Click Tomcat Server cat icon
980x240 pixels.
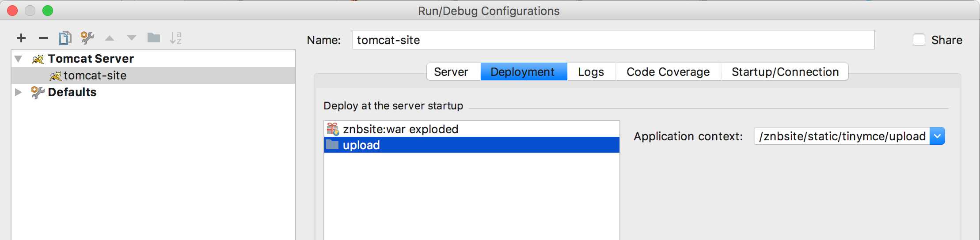coord(38,59)
